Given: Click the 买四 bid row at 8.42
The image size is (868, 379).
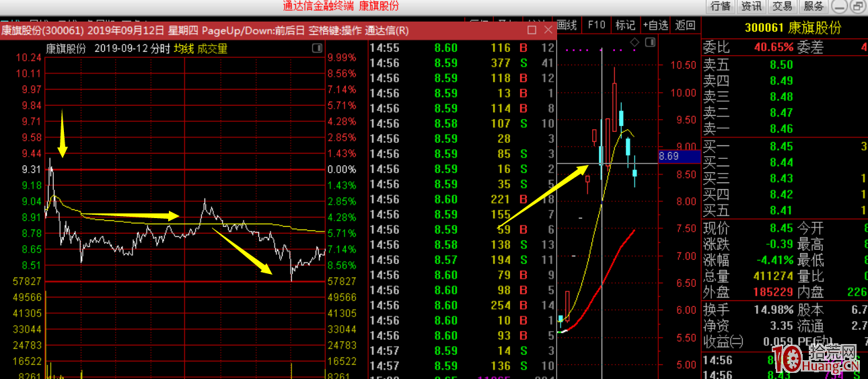Looking at the screenshot, I should tap(785, 195).
